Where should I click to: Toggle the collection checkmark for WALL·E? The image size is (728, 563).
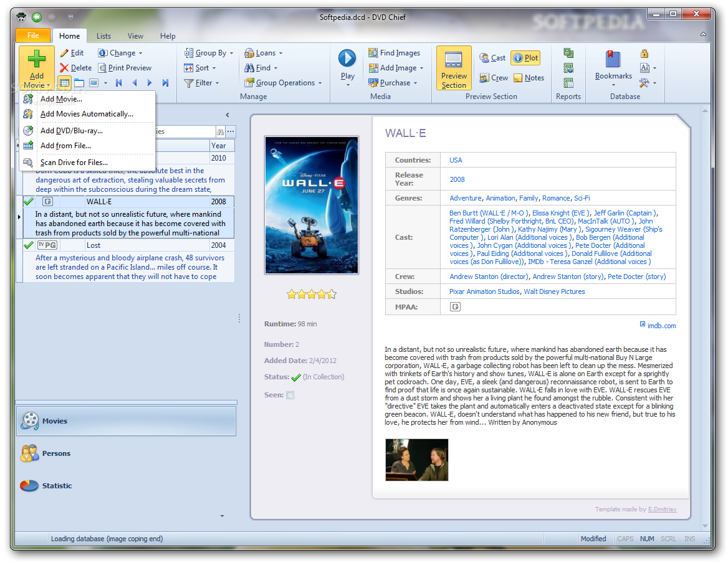(x=29, y=202)
